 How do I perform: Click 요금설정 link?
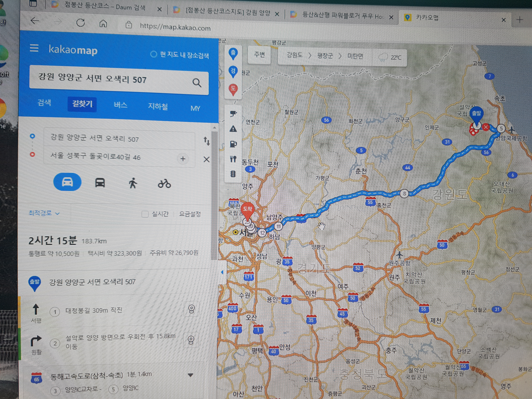click(x=190, y=214)
